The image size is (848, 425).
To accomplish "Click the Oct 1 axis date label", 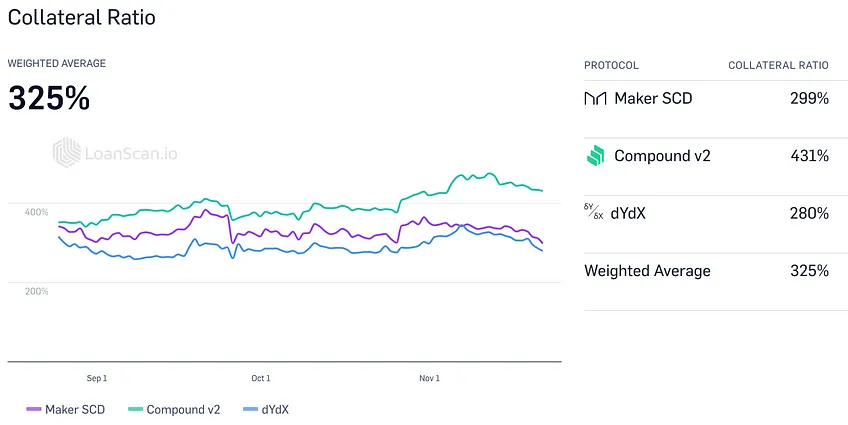I will point(261,378).
